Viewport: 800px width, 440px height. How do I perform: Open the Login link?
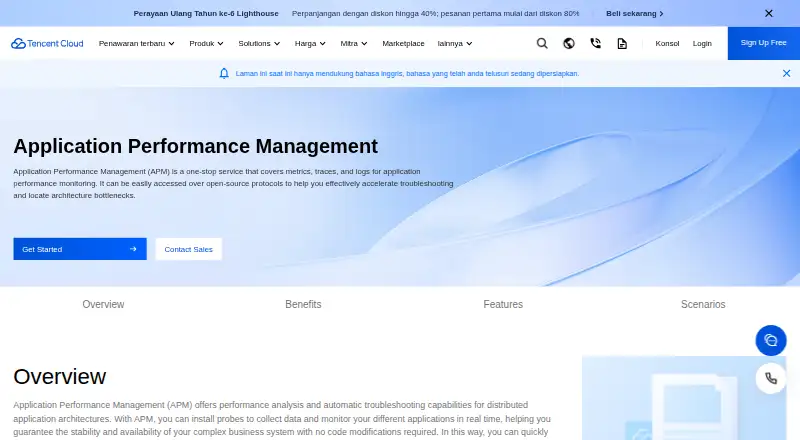click(x=702, y=43)
